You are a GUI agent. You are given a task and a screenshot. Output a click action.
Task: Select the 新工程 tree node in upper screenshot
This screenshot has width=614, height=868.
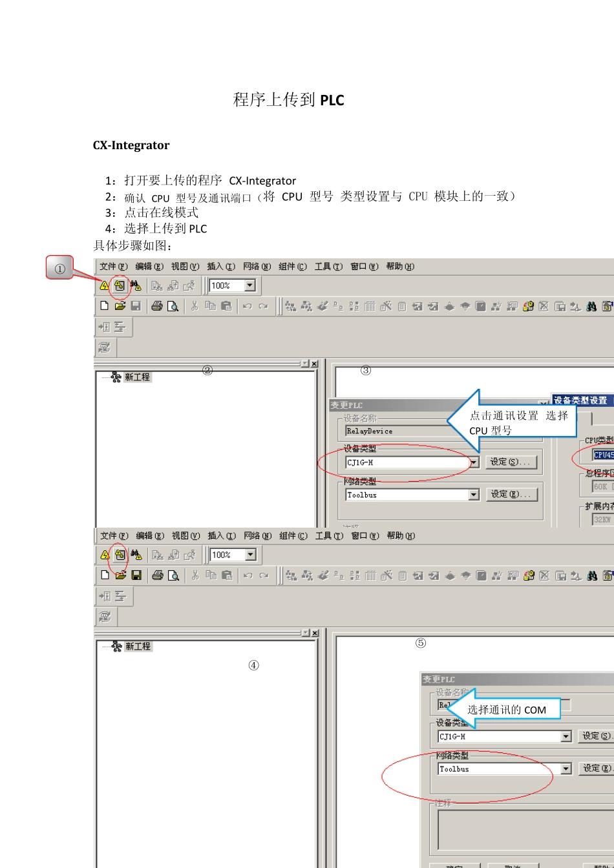[137, 377]
